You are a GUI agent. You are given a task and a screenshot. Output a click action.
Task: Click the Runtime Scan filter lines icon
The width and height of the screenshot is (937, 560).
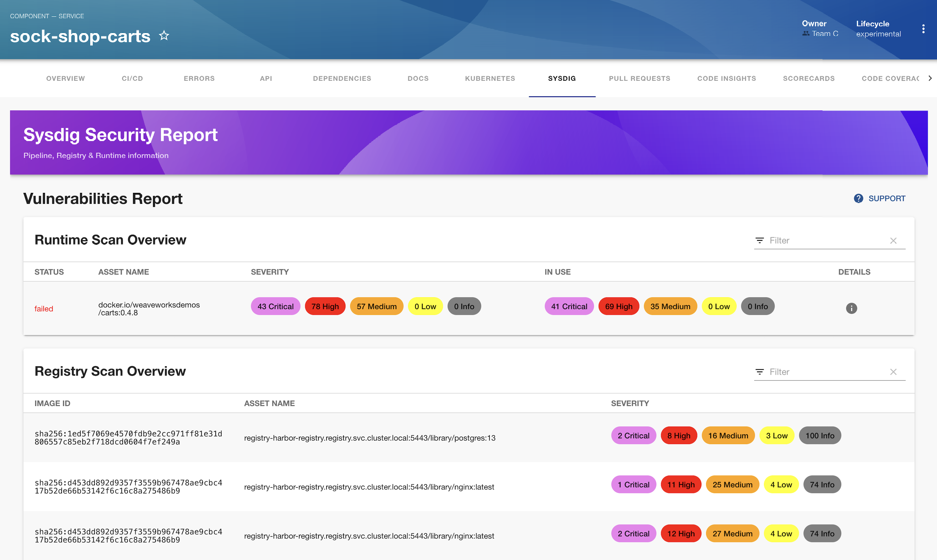[759, 241]
